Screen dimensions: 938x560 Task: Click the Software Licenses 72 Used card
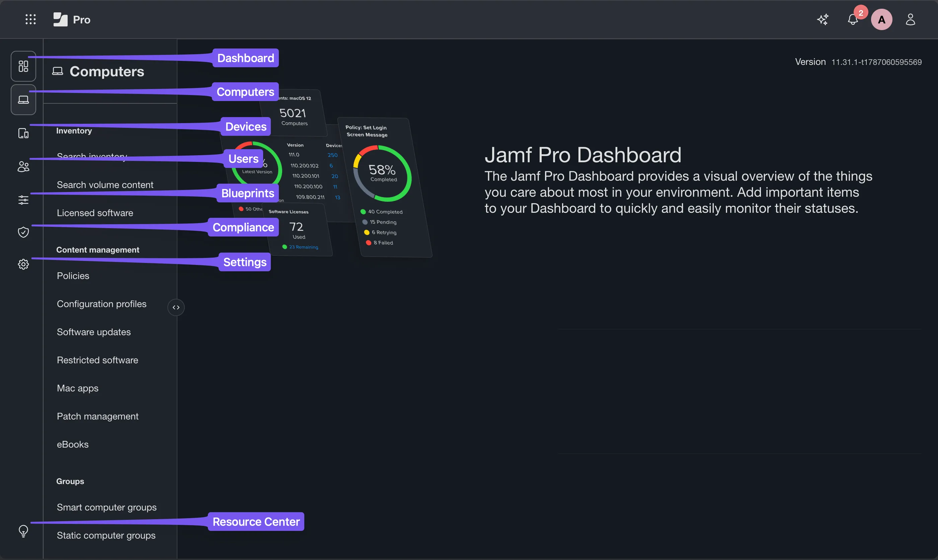pos(298,229)
